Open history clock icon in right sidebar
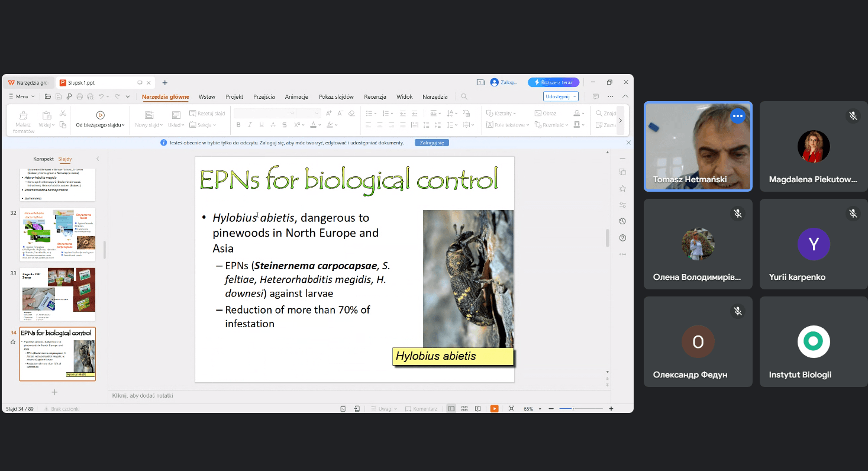This screenshot has width=868, height=471. [x=622, y=221]
